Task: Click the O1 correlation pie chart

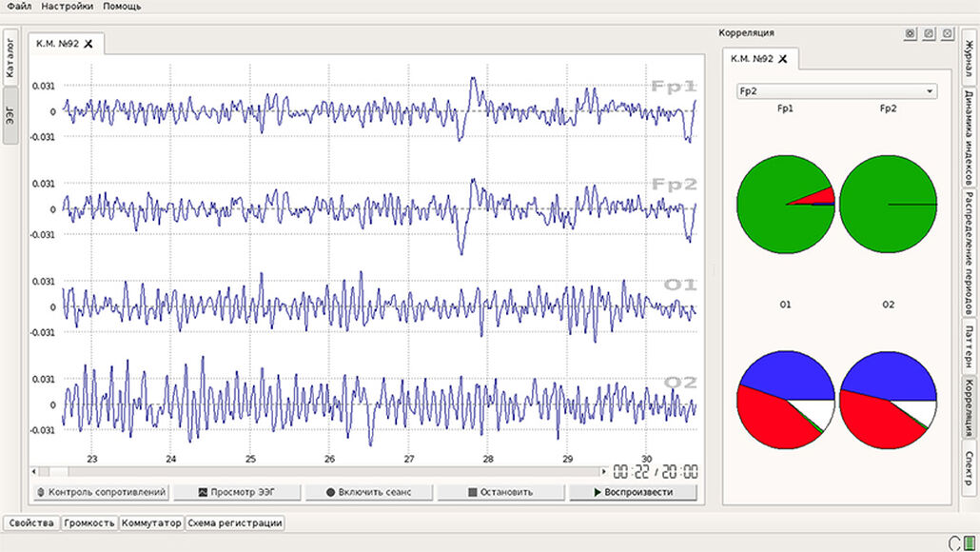Action: point(786,400)
